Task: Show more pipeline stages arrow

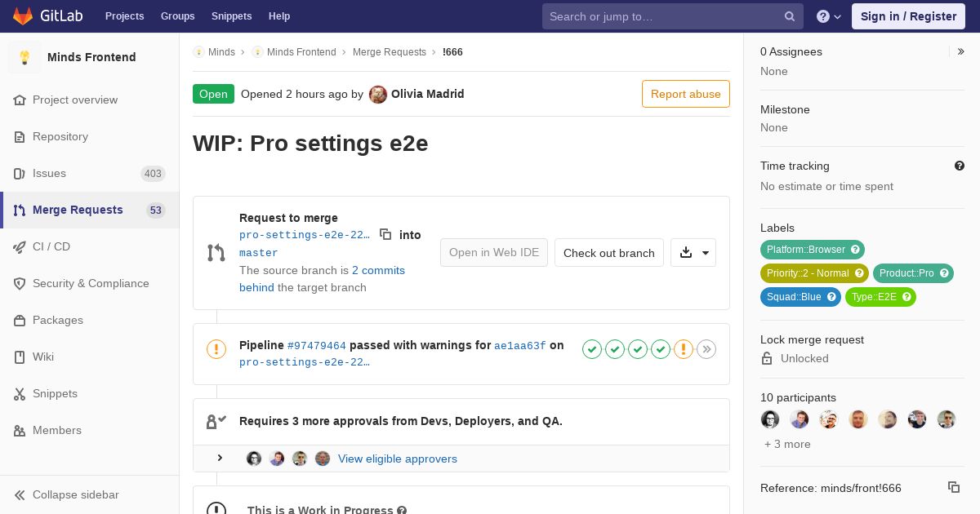Action: (x=706, y=349)
